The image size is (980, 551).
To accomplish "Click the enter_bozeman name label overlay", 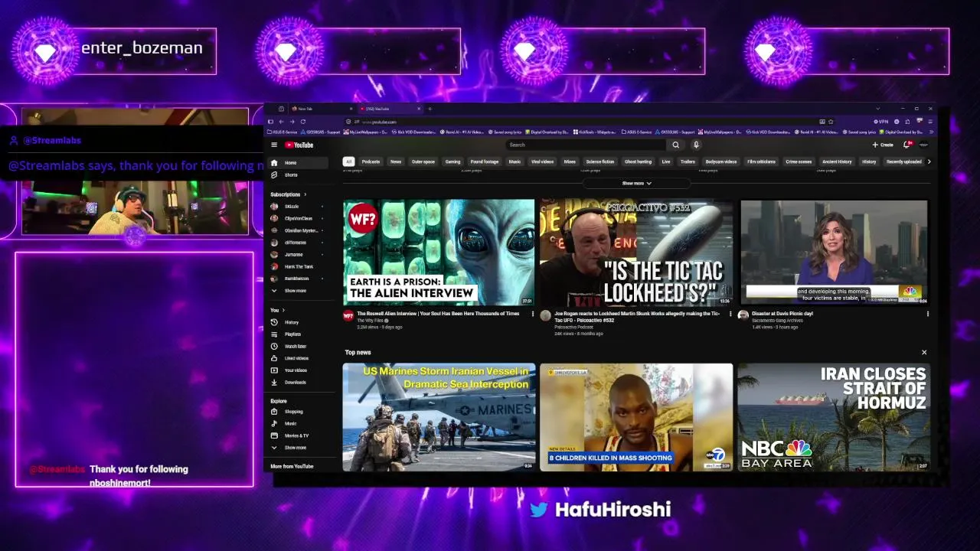I will [142, 47].
